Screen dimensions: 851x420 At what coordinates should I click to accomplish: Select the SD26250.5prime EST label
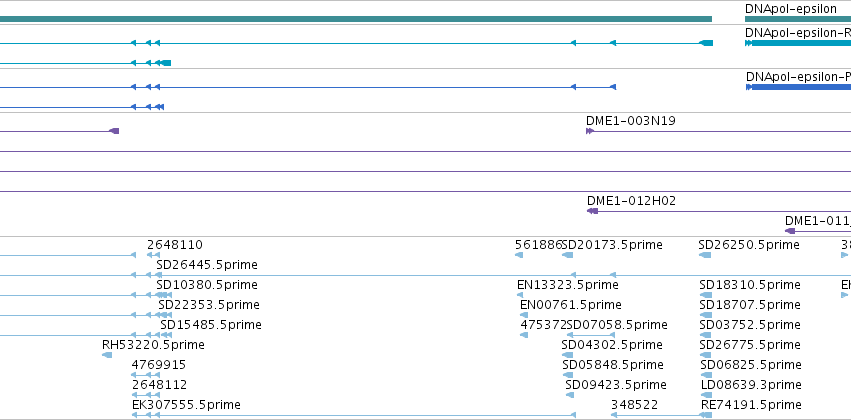click(749, 245)
